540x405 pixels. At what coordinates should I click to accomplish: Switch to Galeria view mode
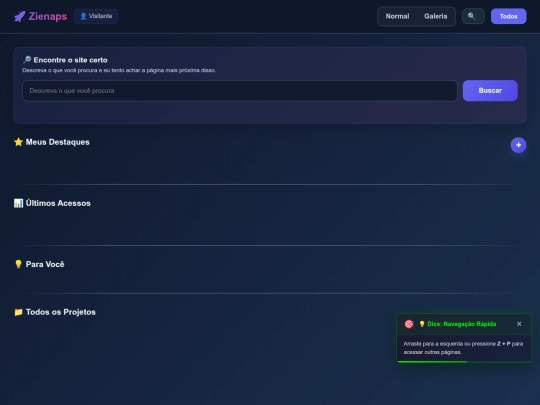(436, 16)
